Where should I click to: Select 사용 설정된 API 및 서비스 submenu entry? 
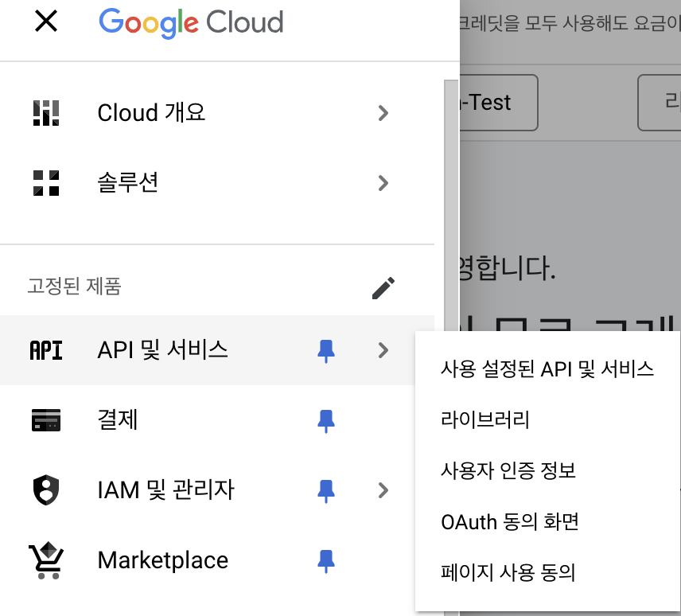point(547,369)
